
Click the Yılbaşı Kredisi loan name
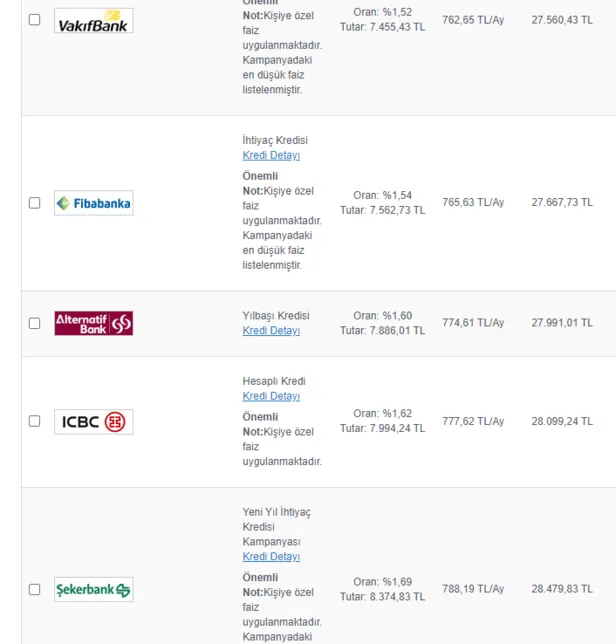tap(276, 316)
